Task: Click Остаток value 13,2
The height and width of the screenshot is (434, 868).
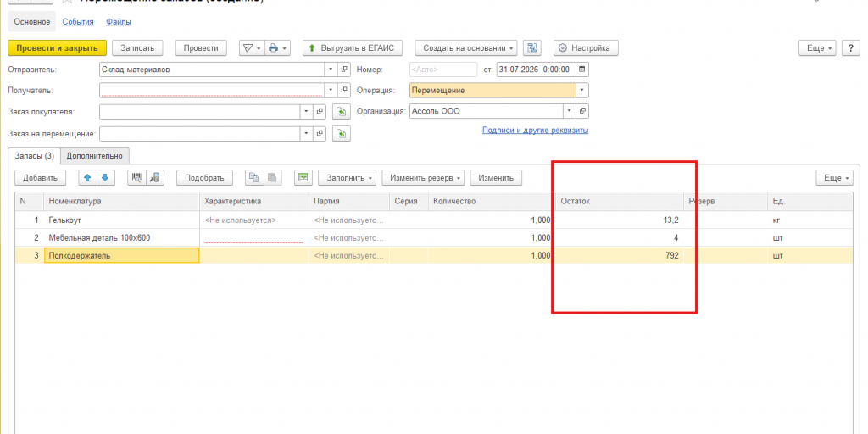Action: [671, 220]
